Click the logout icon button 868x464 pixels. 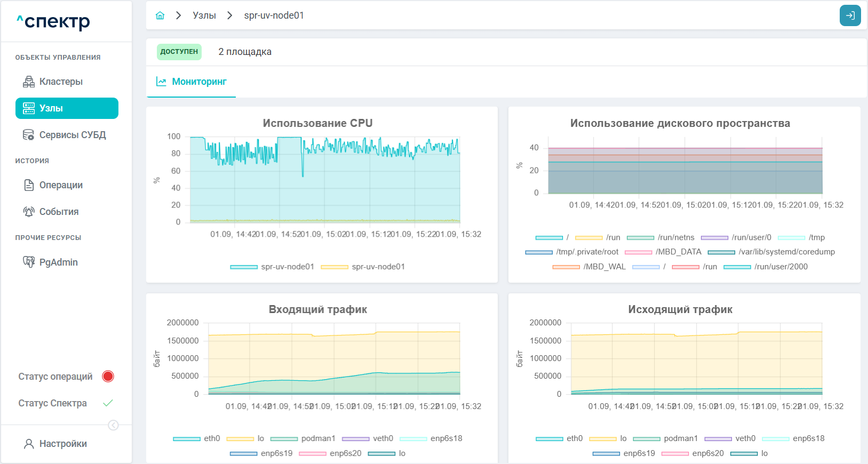point(850,15)
